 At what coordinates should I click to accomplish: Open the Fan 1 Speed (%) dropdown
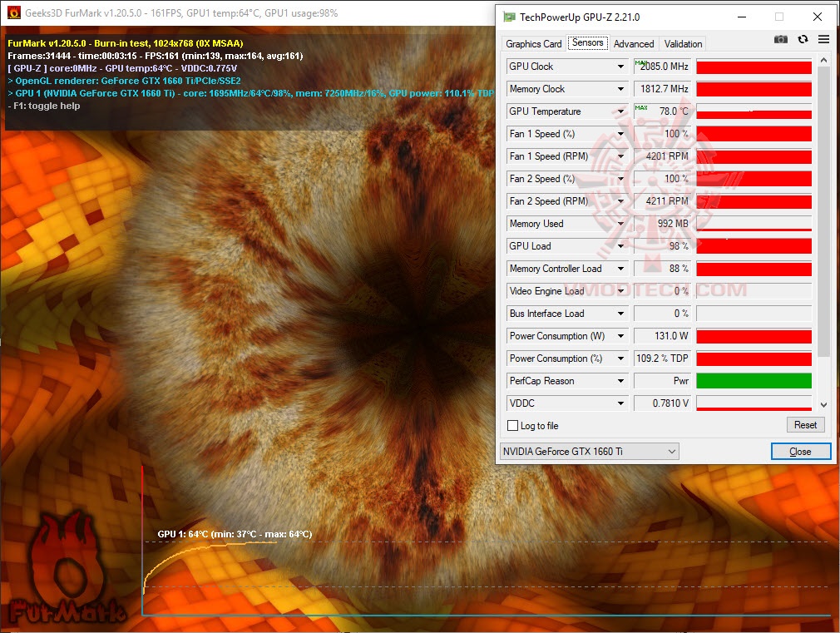pyautogui.click(x=620, y=134)
